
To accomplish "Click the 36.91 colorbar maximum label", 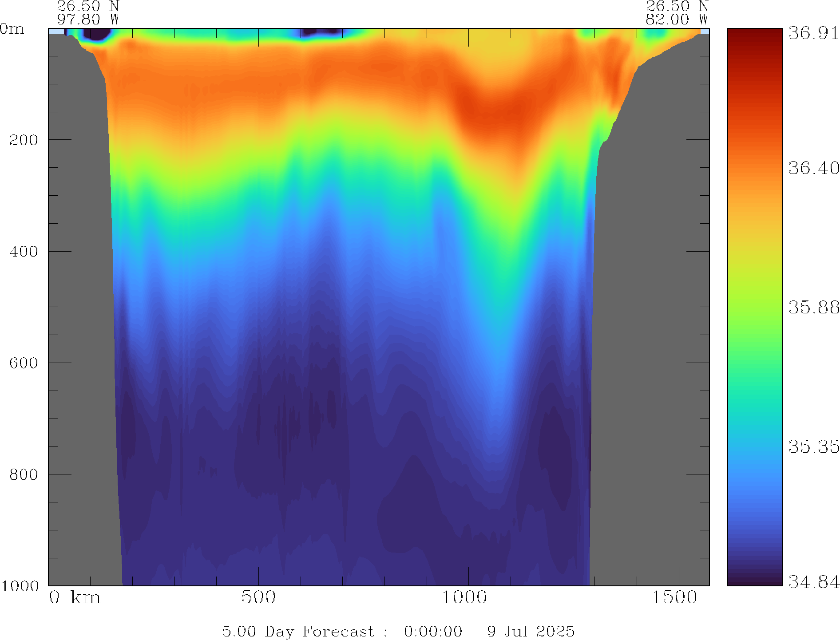I will click(x=813, y=33).
